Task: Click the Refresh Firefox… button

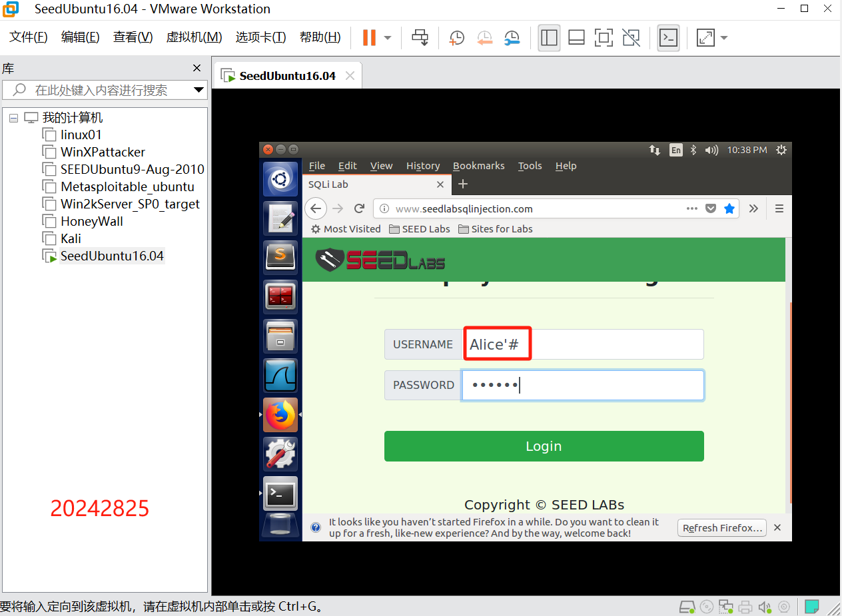Action: coord(722,528)
